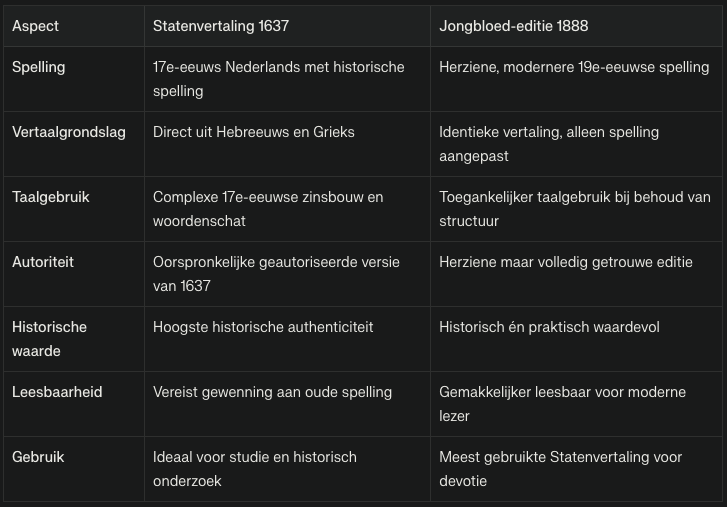Select the Gebruik row label
The width and height of the screenshot is (727, 507).
click(x=38, y=457)
